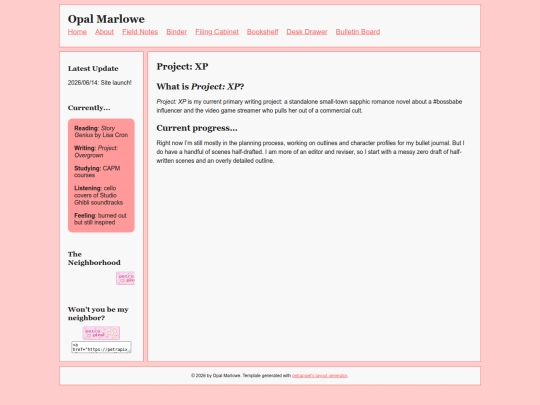Click into the embed code text box
The width and height of the screenshot is (540, 405).
[101, 347]
